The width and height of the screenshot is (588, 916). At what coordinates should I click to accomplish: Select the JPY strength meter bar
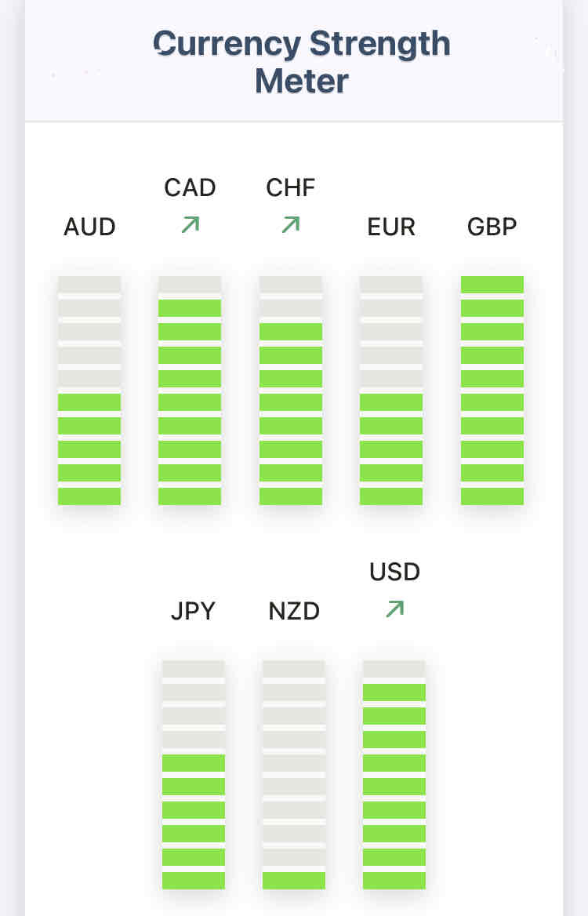pos(194,775)
